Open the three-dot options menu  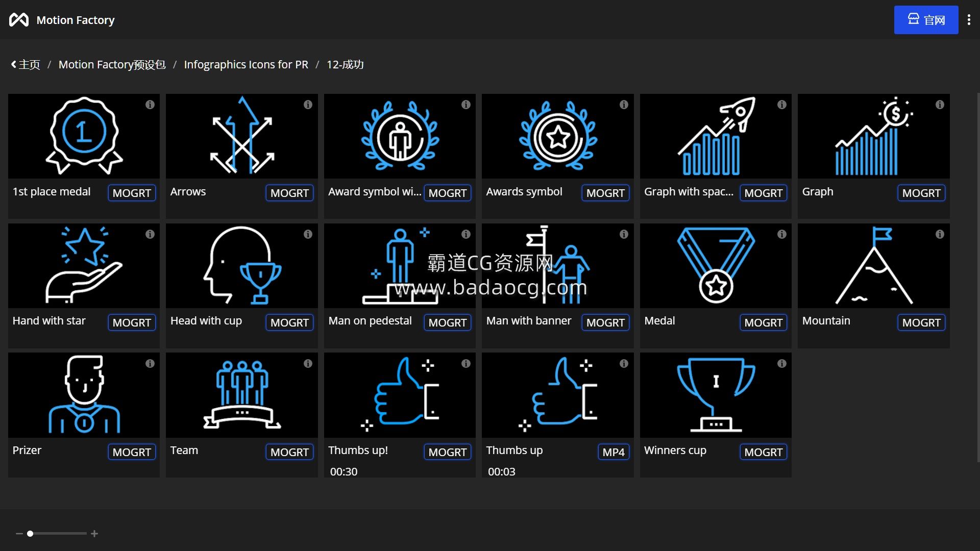(969, 20)
